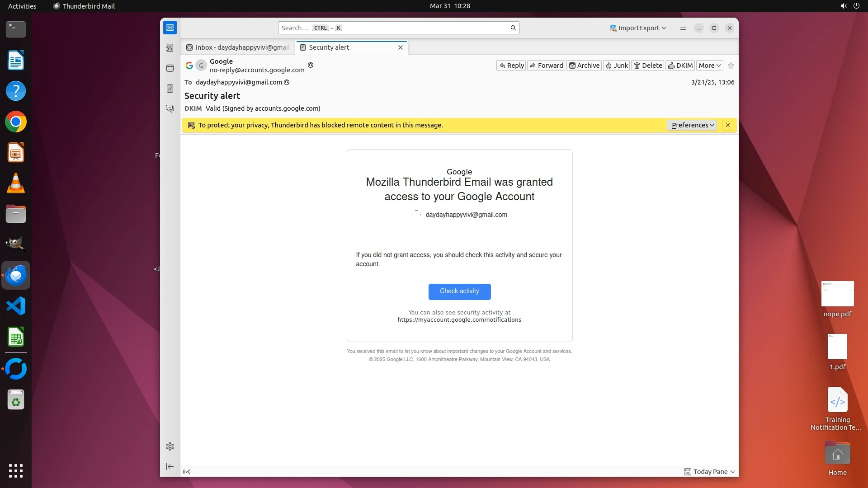Click the Mail space icon
The height and width of the screenshot is (488, 868).
point(170,28)
